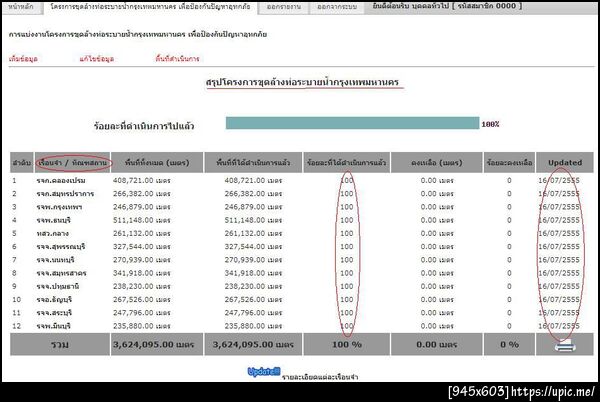Click Updated date in row รจพ.มีนบุรี
The width and height of the screenshot is (600, 402).
click(x=559, y=326)
